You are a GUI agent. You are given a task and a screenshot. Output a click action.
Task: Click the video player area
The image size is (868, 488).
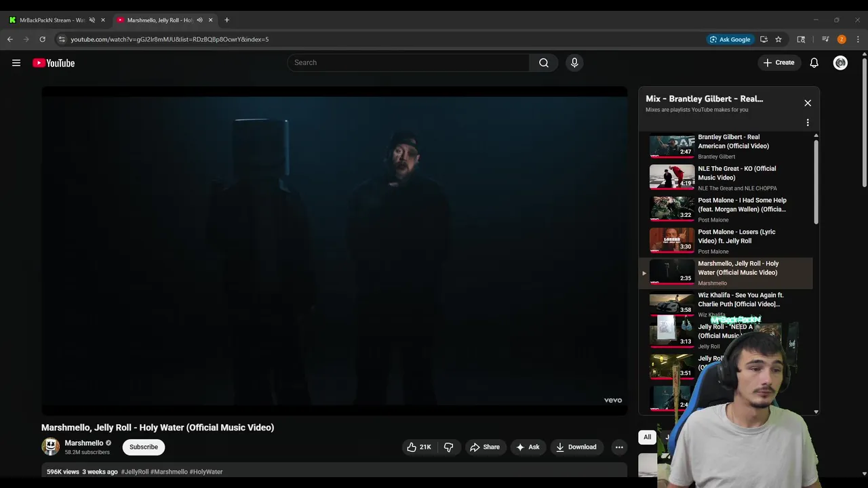pyautogui.click(x=334, y=251)
